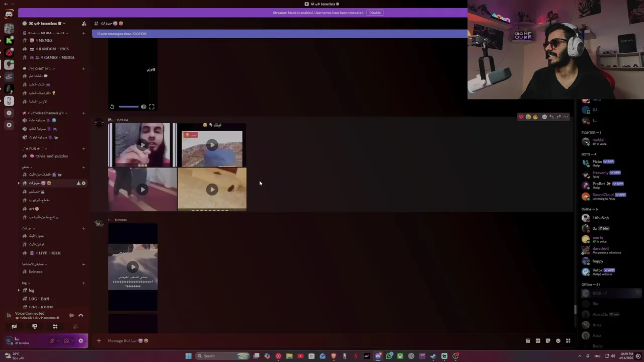The image size is (644, 362).
Task: Adjust the top video's progress slider
Action: click(x=128, y=107)
